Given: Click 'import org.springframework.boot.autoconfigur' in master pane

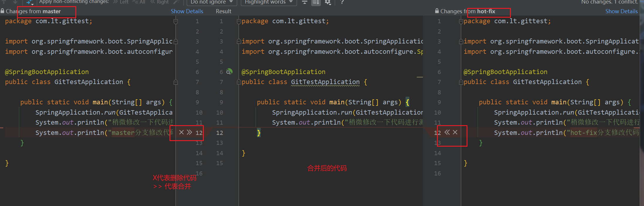Looking at the screenshot, I should point(89,51).
